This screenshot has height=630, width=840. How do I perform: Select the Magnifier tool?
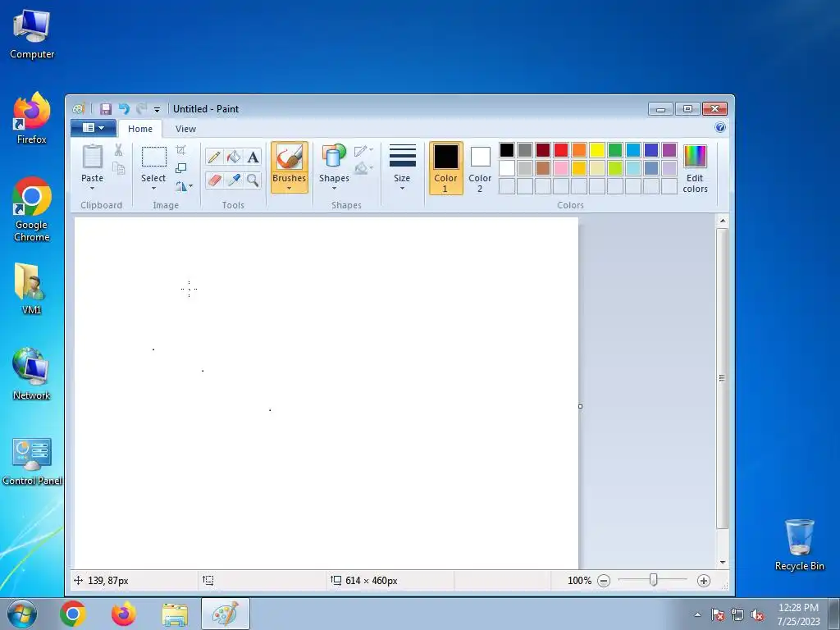[x=253, y=180]
